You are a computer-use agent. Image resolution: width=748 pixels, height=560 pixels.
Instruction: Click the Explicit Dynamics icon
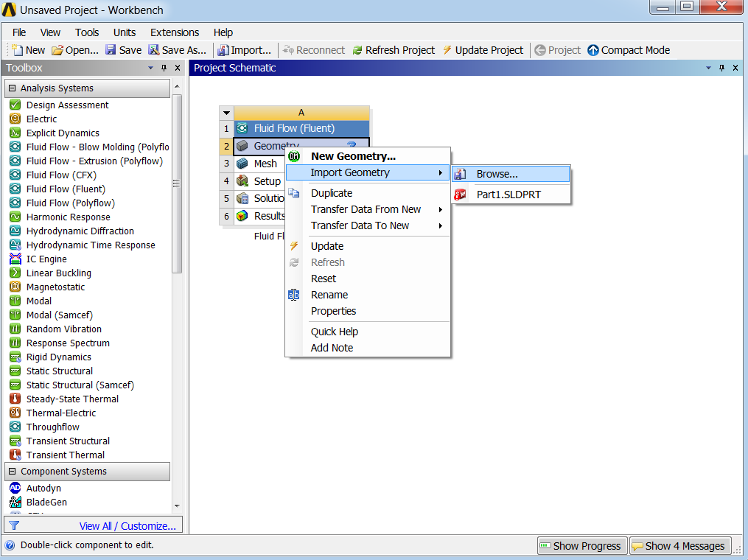pyautogui.click(x=15, y=133)
